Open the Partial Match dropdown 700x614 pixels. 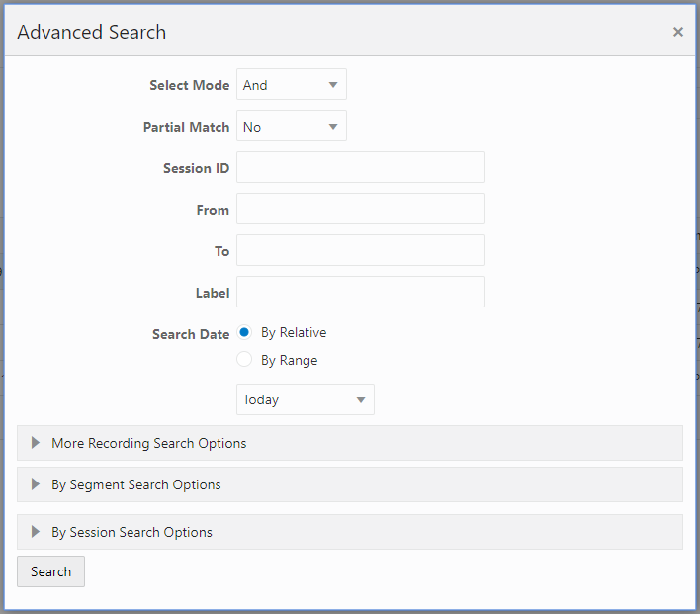pyautogui.click(x=291, y=127)
